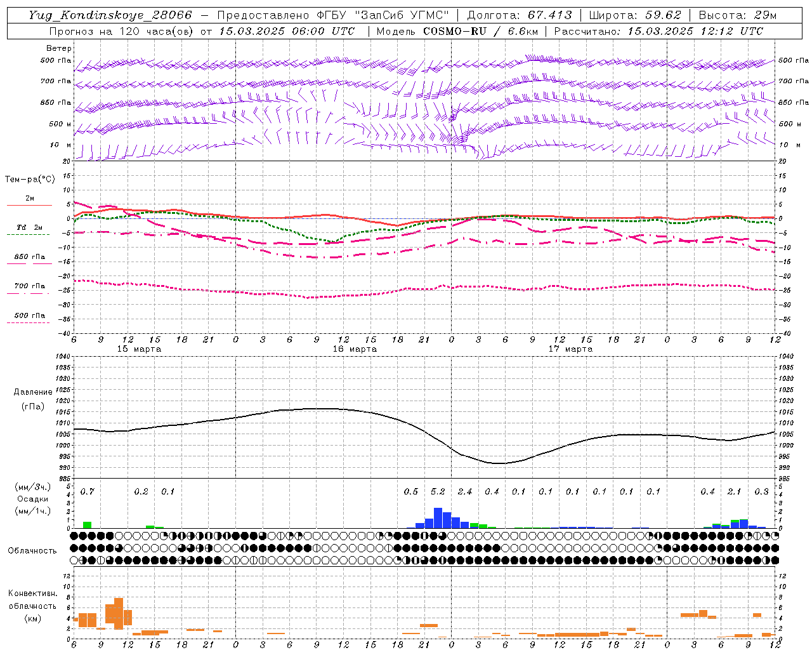The height and width of the screenshot is (650, 812).
Task: Select the start time 15.03.2025 06:00 UTC
Action: click(x=287, y=31)
